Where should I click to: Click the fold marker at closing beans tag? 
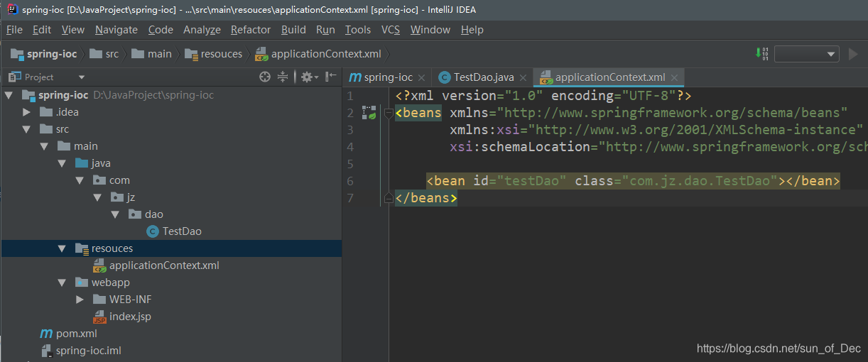tap(388, 198)
